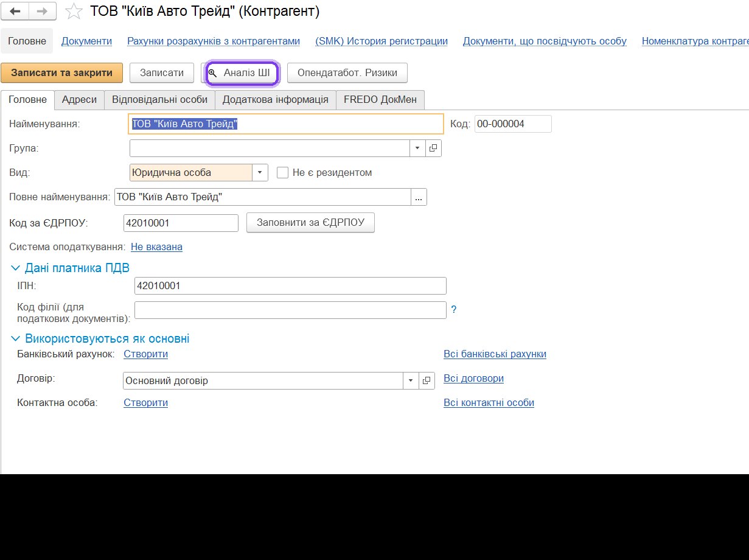The width and height of the screenshot is (749, 560).
Task: Click into the ІПН input field
Action: (x=290, y=285)
